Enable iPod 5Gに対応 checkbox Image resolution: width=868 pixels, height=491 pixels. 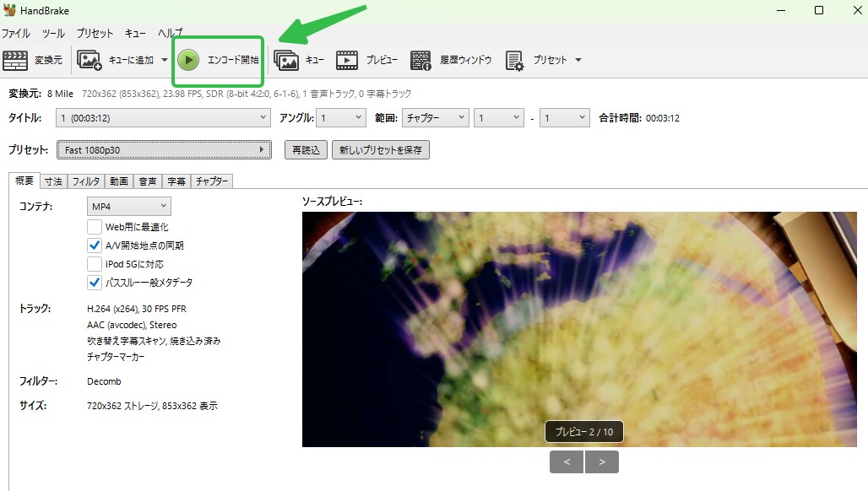(x=95, y=264)
